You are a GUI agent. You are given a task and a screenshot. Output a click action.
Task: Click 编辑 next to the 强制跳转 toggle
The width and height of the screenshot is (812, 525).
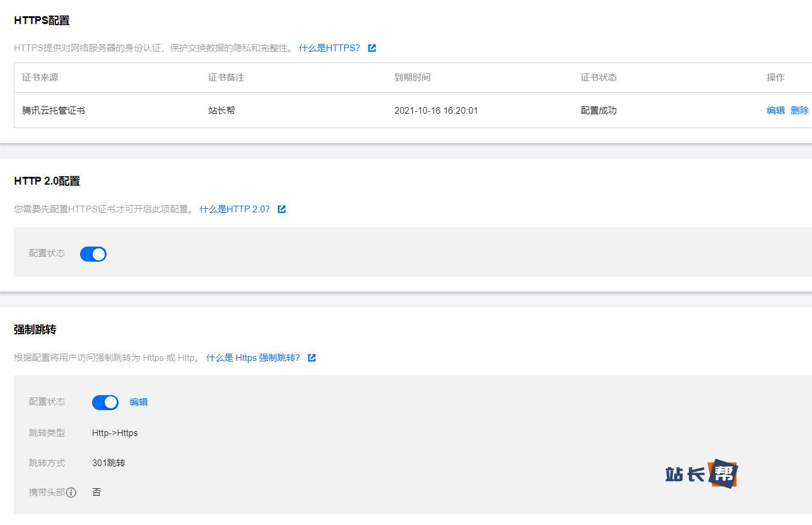(x=138, y=402)
